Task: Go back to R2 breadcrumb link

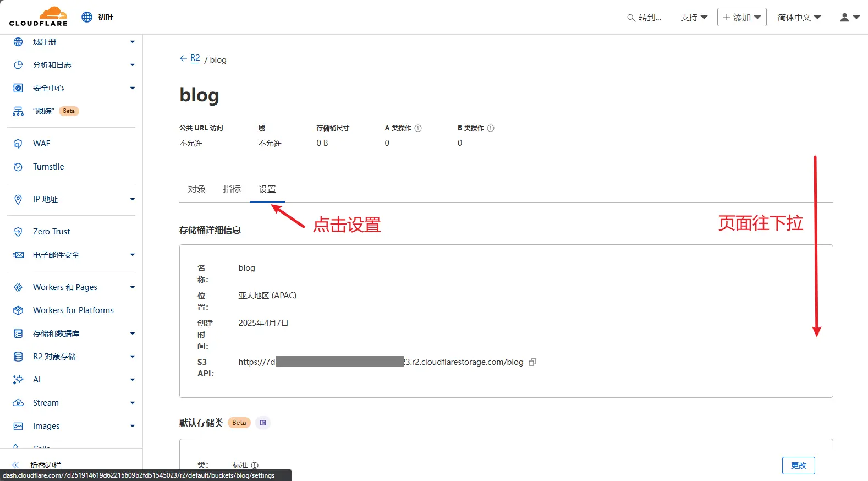Action: [195, 58]
